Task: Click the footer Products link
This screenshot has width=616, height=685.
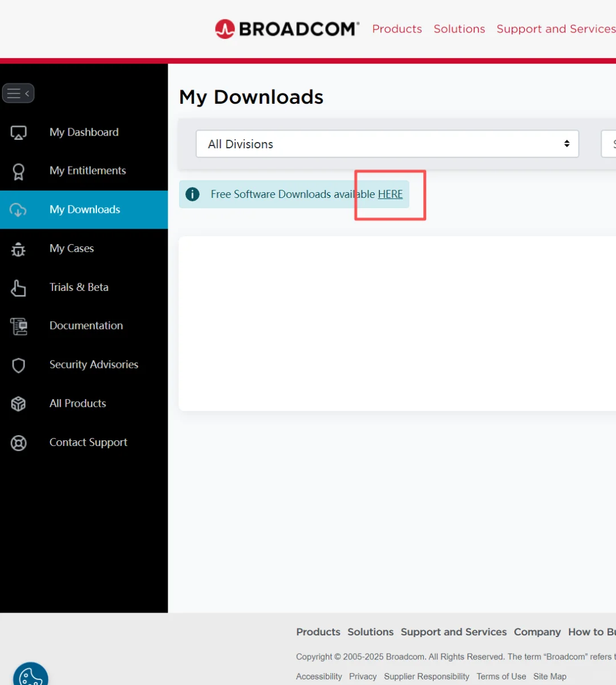Action: click(318, 632)
